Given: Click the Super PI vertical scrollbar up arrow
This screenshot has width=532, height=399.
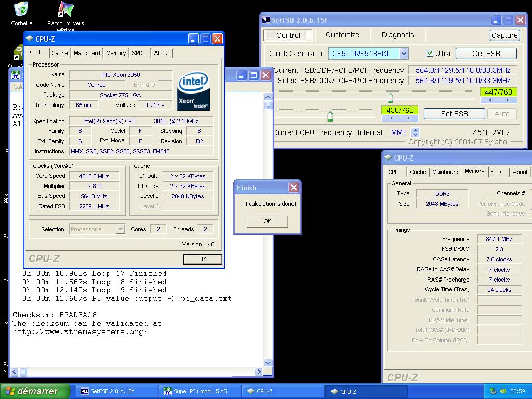Looking at the screenshot, I should click(x=268, y=97).
